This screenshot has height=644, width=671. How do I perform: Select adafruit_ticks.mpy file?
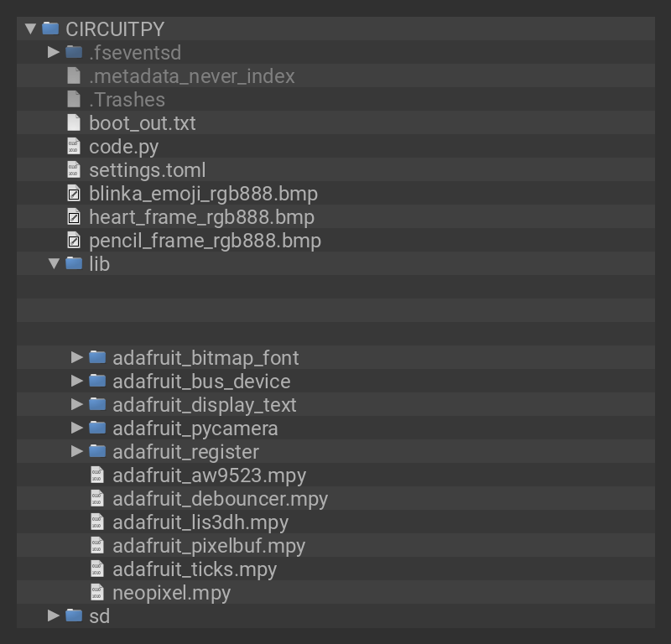[x=194, y=569]
